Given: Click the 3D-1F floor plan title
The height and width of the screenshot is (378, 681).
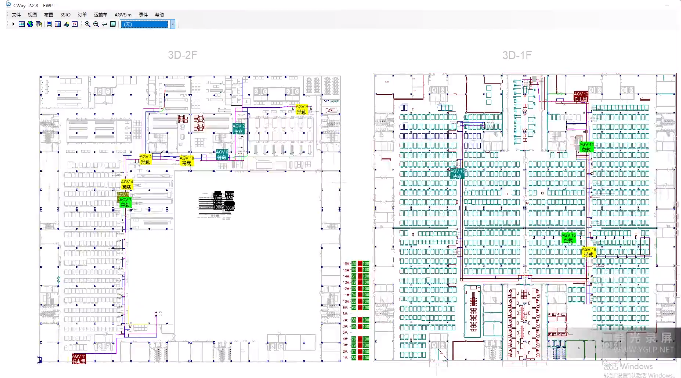Looking at the screenshot, I should pos(517,55).
